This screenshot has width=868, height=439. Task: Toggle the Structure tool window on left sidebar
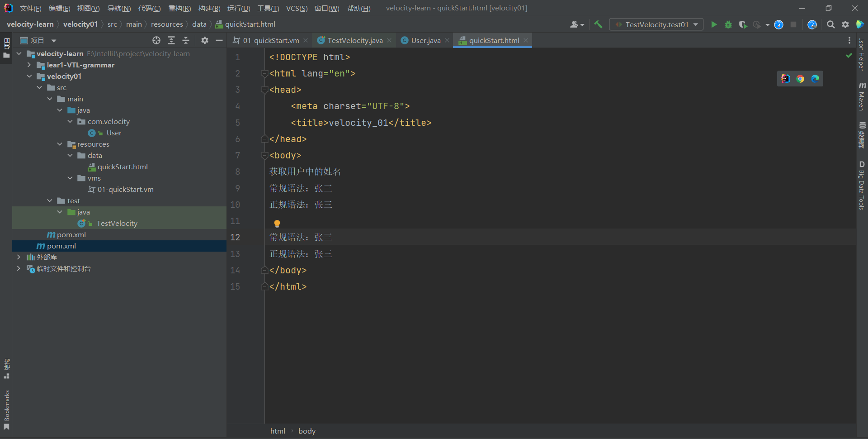tap(6, 368)
